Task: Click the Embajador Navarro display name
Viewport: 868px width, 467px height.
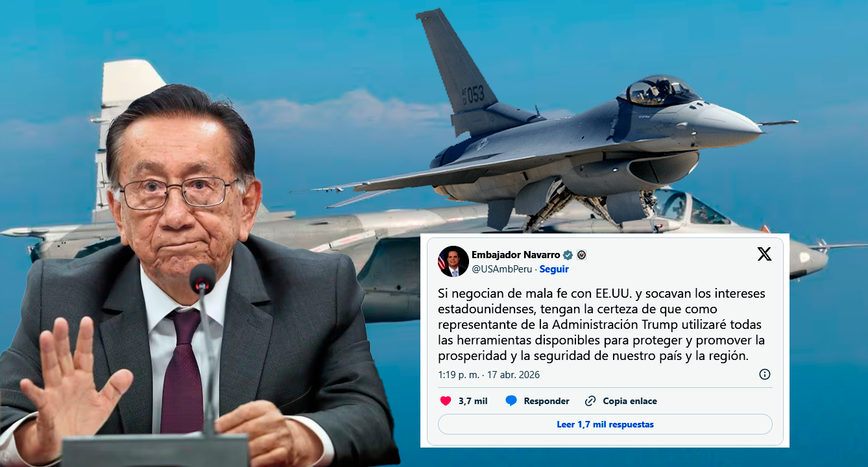Action: pyautogui.click(x=515, y=255)
